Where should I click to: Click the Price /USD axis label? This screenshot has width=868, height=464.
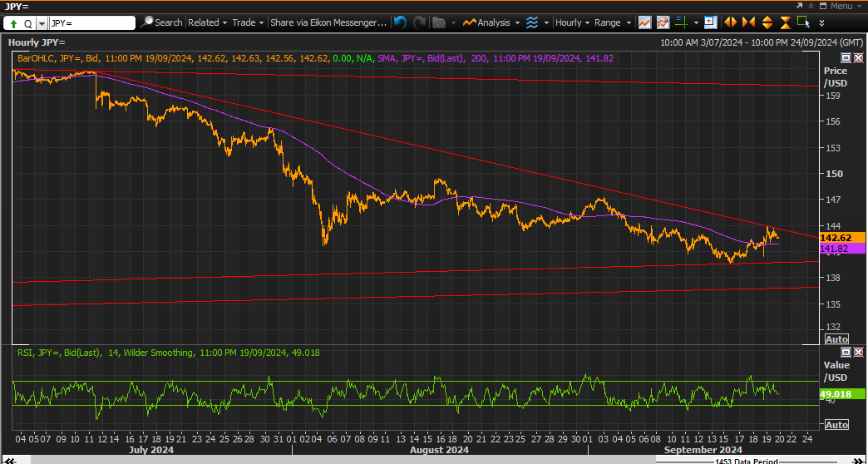(836, 77)
